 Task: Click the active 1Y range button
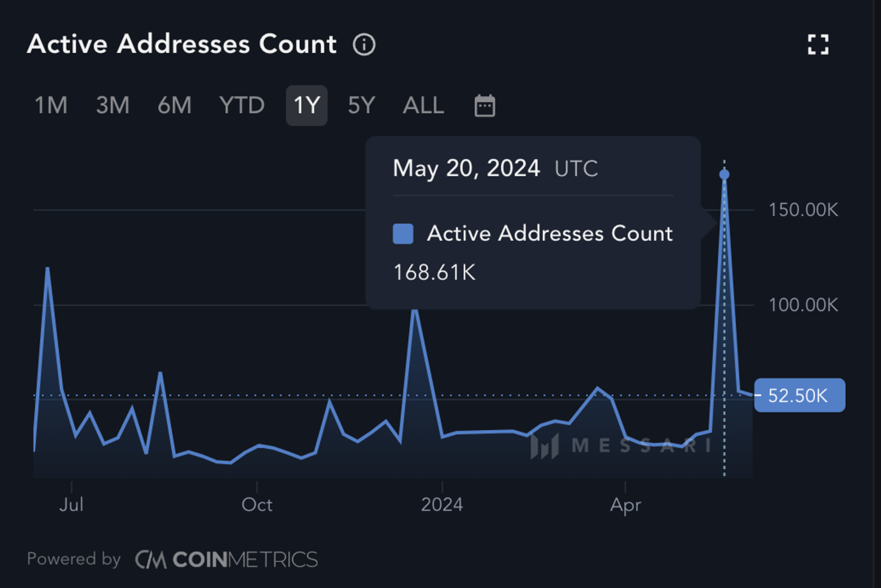coord(306,106)
